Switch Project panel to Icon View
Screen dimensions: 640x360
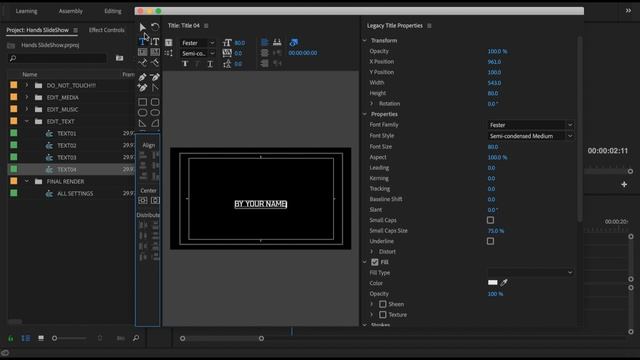tap(41, 338)
